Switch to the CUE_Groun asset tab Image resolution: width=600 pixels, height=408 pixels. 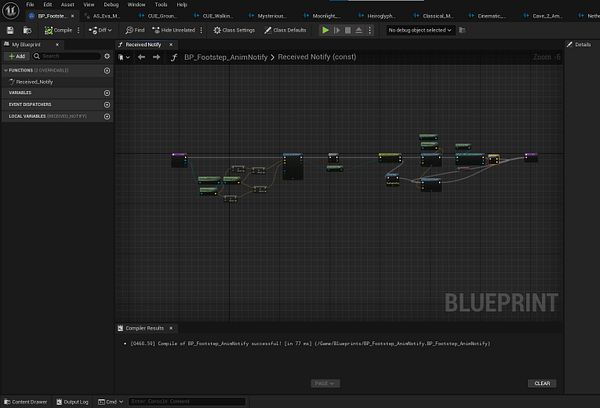162,16
